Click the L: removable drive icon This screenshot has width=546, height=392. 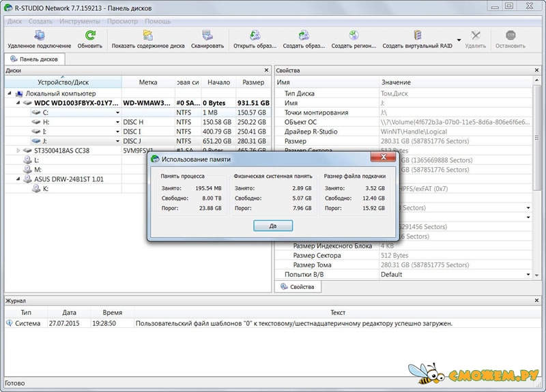pyautogui.click(x=27, y=160)
